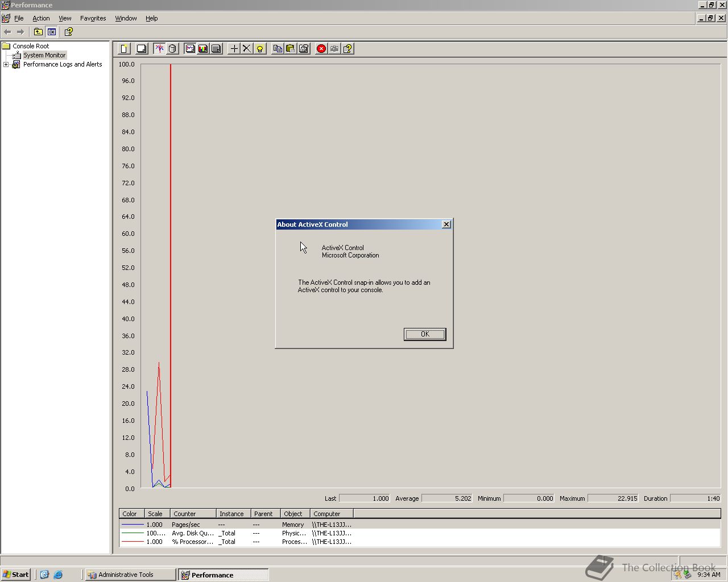Select the View Log Data cylinder icon
728x582 pixels.
click(172, 49)
